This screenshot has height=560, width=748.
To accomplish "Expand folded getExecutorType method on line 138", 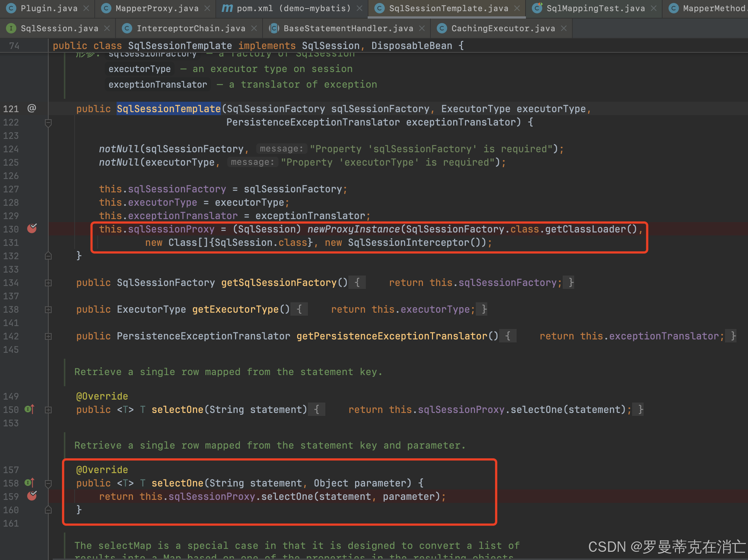I will 48,310.
